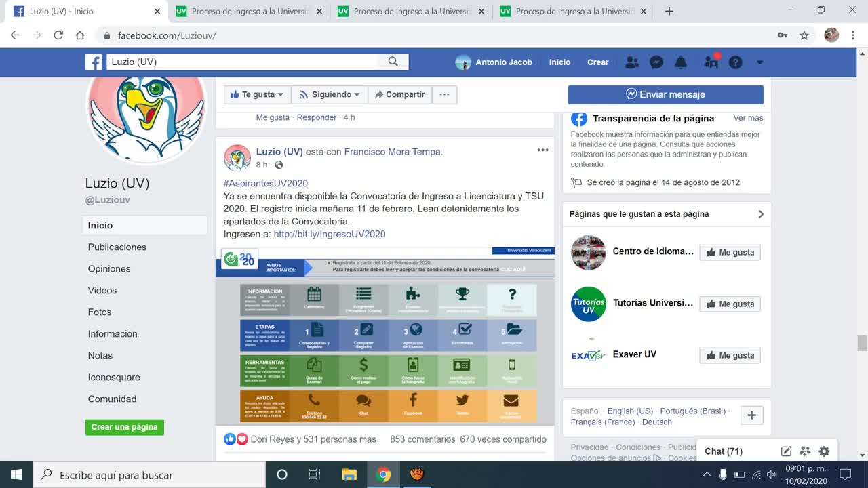Screen dimensions: 868x488
Task: Click the create group icon in chat bar
Action: (x=805, y=451)
